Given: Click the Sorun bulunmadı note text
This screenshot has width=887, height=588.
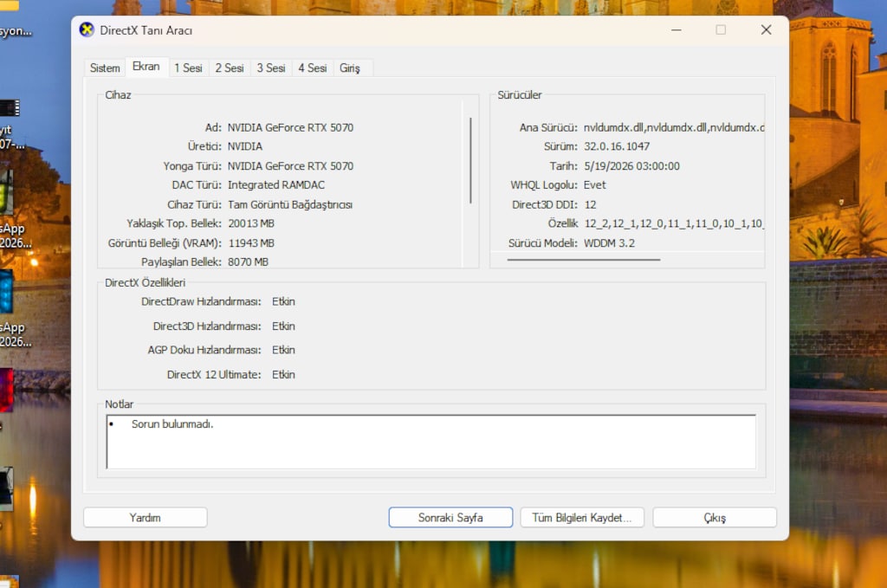Looking at the screenshot, I should click(x=172, y=424).
